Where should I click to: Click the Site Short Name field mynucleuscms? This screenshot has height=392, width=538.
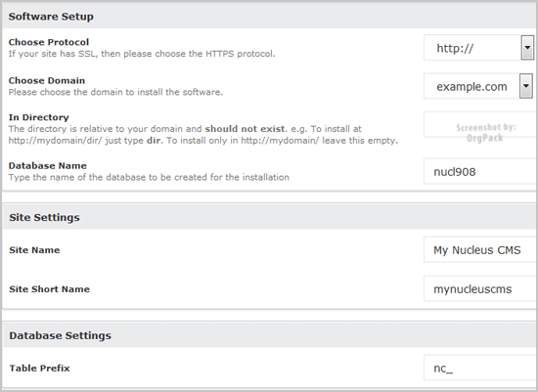click(x=480, y=288)
